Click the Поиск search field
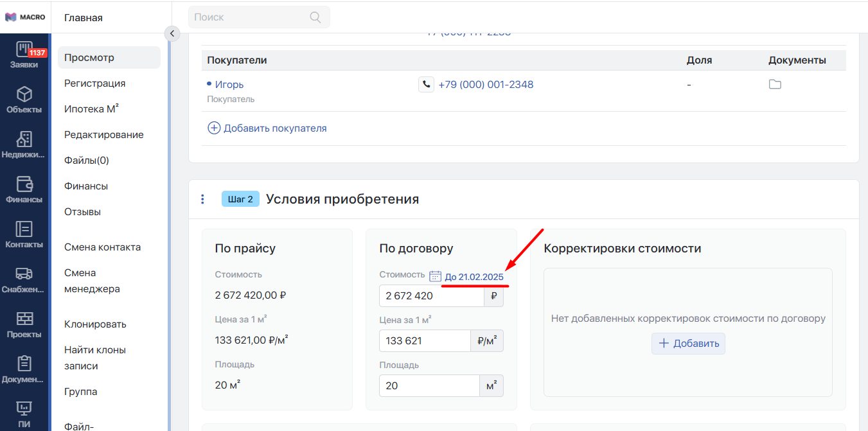Viewport: 868px width, 431px height. [x=251, y=17]
